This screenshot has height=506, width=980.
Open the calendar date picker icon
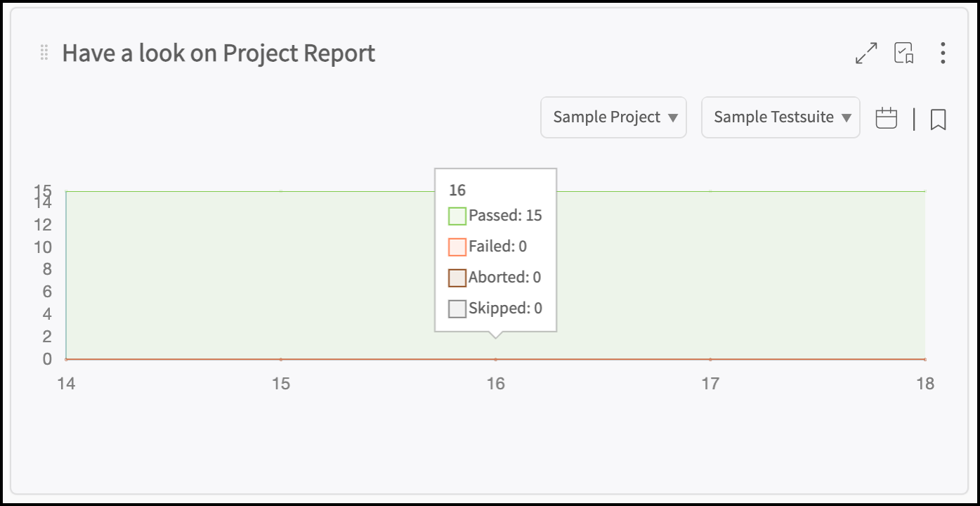click(887, 118)
